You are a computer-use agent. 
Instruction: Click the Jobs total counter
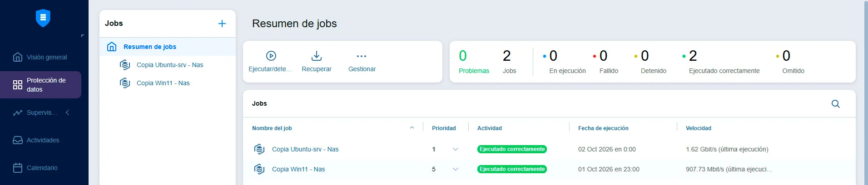pyautogui.click(x=509, y=62)
